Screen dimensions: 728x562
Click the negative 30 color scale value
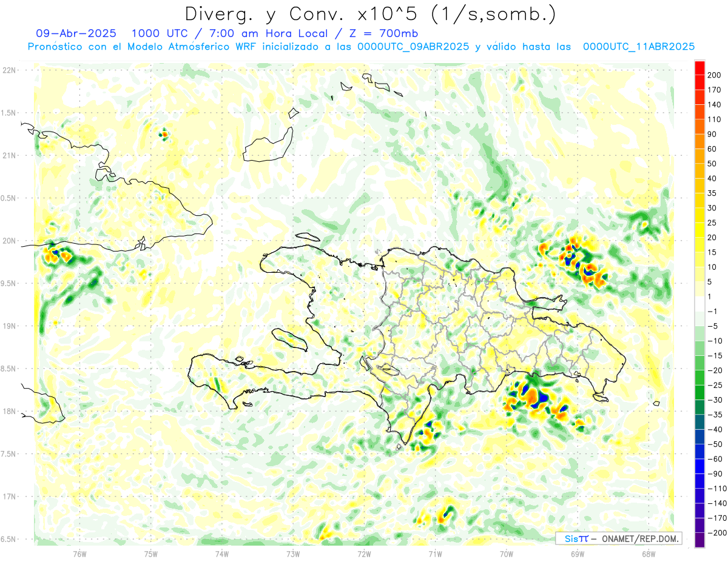pyautogui.click(x=715, y=400)
